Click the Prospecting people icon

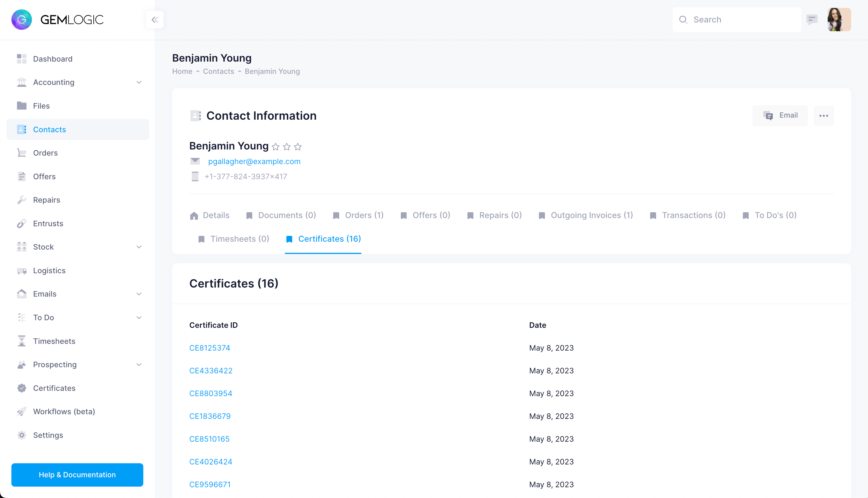pos(22,365)
